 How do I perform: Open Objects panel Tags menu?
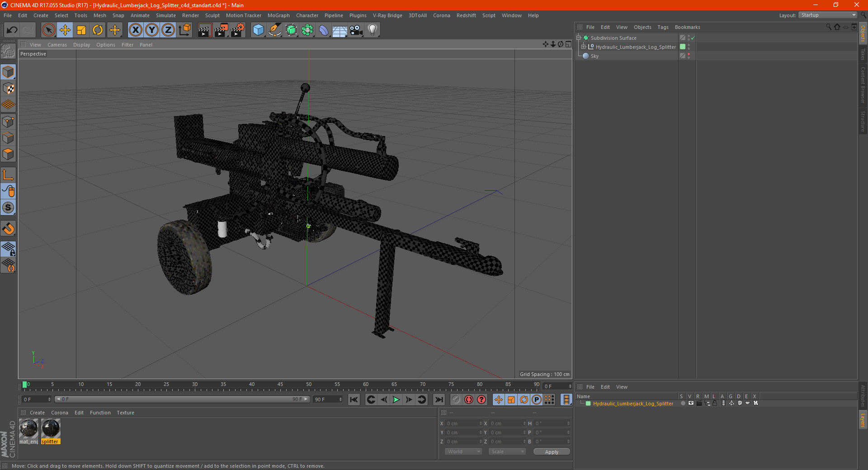663,27
